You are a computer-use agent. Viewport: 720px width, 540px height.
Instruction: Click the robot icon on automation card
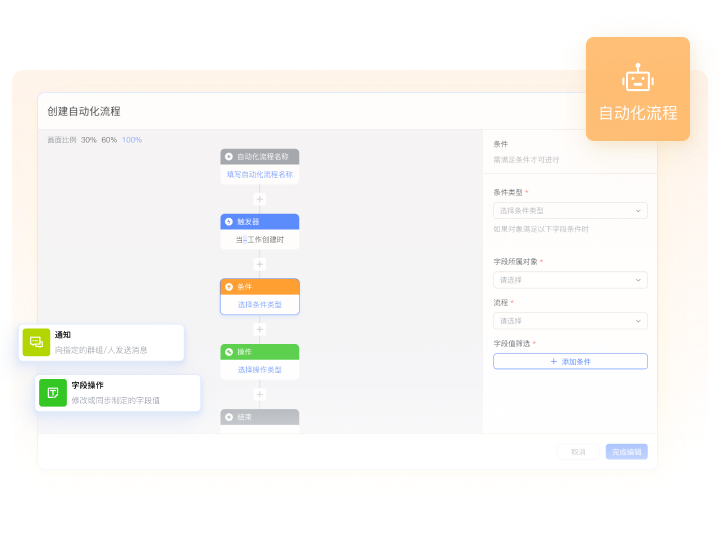[638, 78]
